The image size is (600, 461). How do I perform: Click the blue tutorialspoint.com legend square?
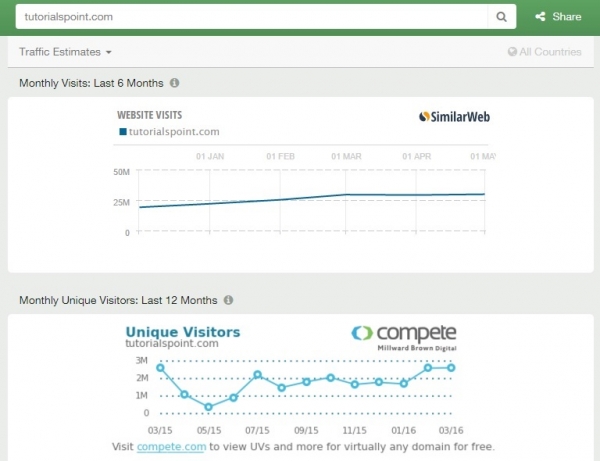coord(123,132)
